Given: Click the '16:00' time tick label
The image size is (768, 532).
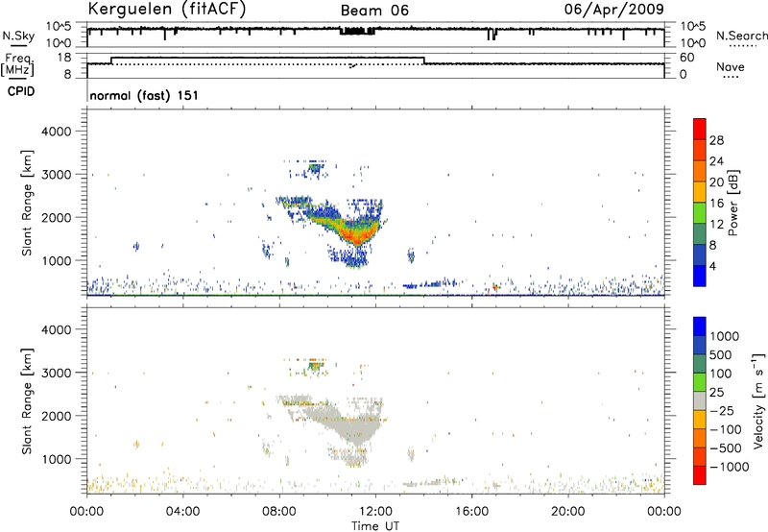Looking at the screenshot, I should [471, 512].
